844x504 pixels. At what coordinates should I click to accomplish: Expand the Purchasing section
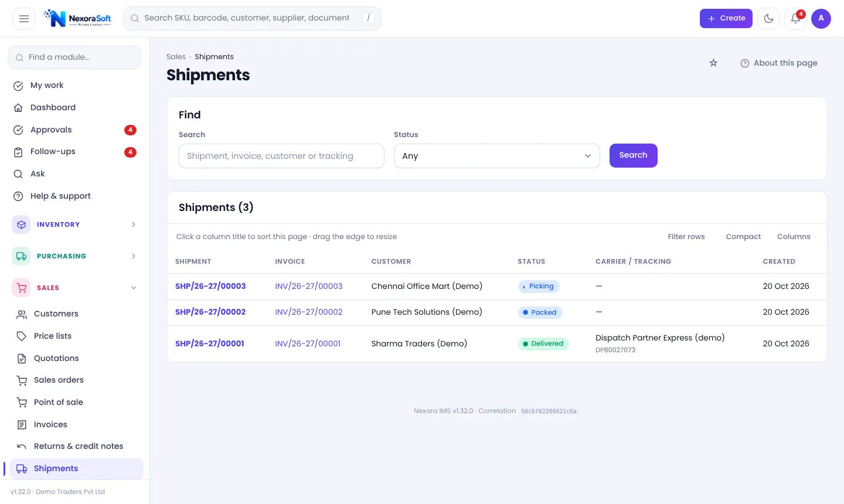[74, 256]
